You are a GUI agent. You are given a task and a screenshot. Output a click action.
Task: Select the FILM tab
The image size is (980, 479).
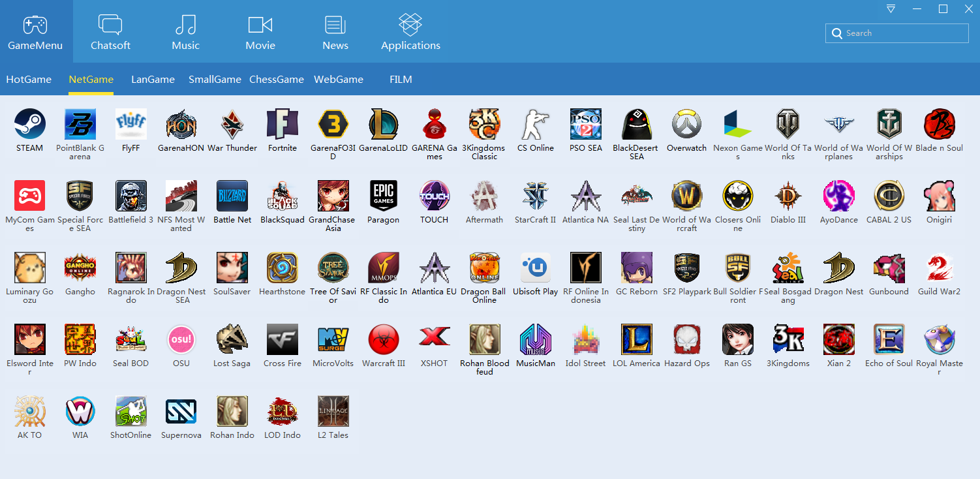pyautogui.click(x=401, y=80)
